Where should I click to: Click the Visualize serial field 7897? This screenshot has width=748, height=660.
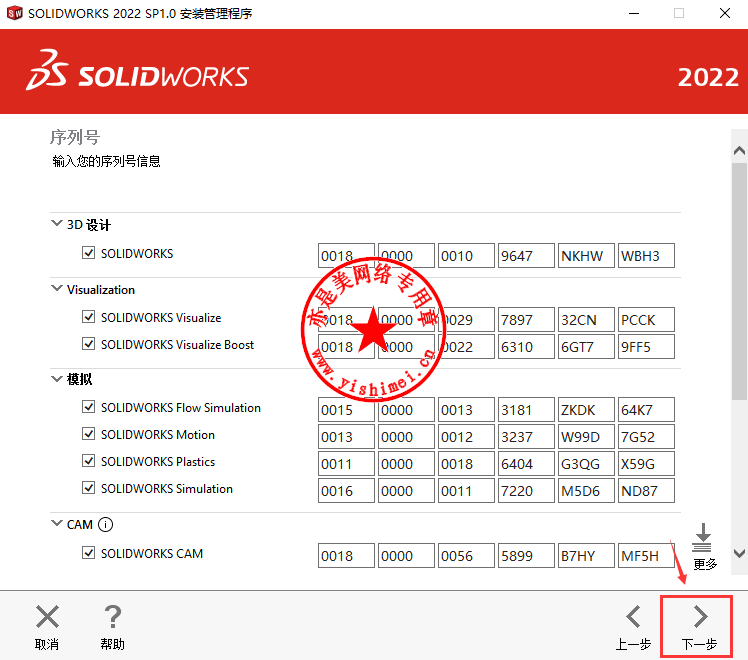[x=526, y=320]
